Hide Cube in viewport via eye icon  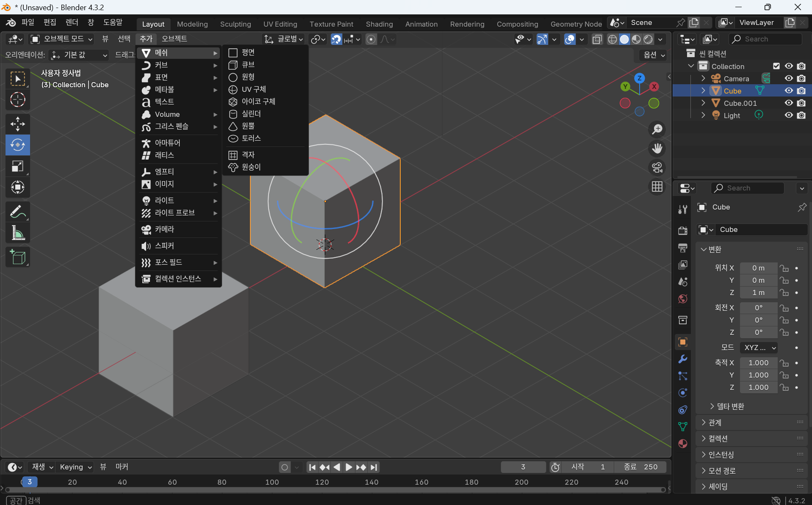pyautogui.click(x=788, y=91)
